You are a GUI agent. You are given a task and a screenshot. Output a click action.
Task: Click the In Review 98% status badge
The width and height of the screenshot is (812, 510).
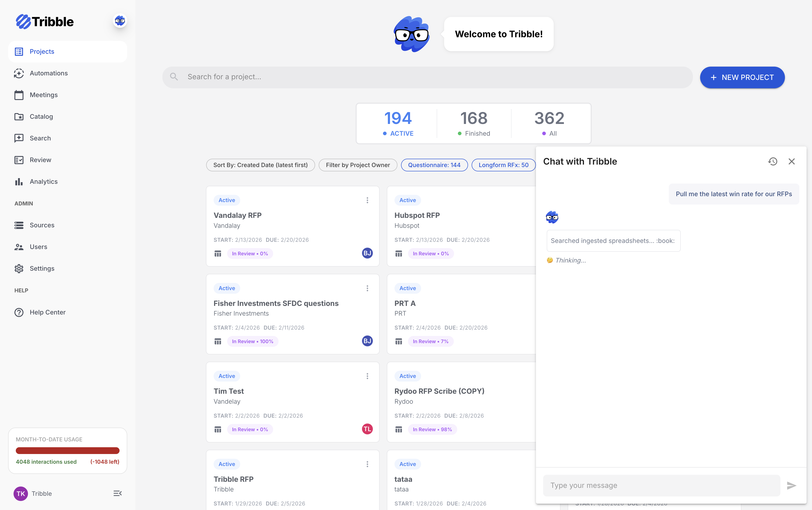pos(432,430)
